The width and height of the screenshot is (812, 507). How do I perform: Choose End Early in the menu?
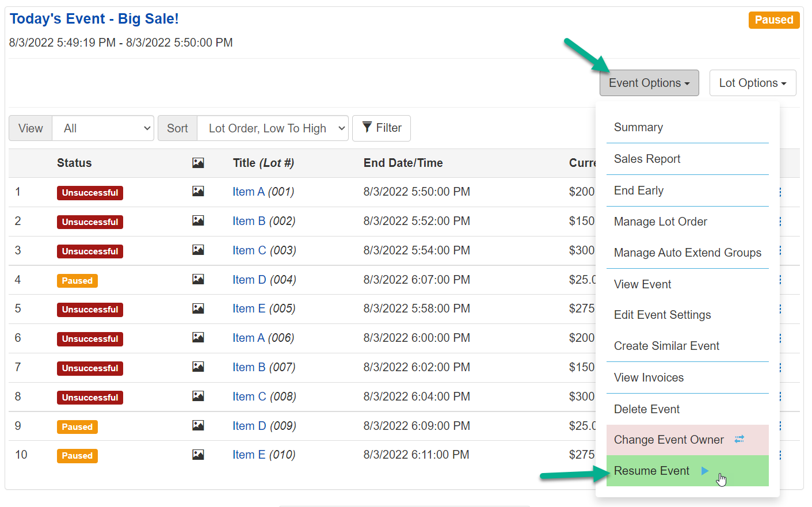coord(688,190)
